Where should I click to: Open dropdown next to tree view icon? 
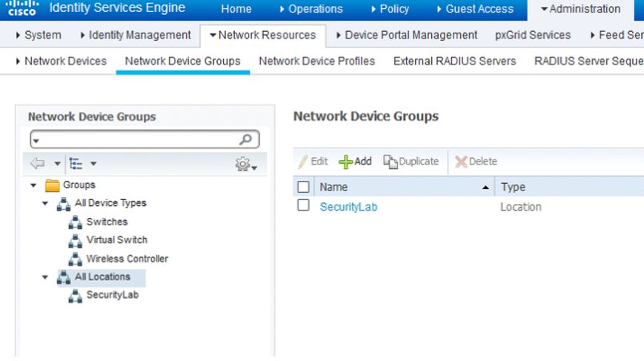(x=93, y=164)
